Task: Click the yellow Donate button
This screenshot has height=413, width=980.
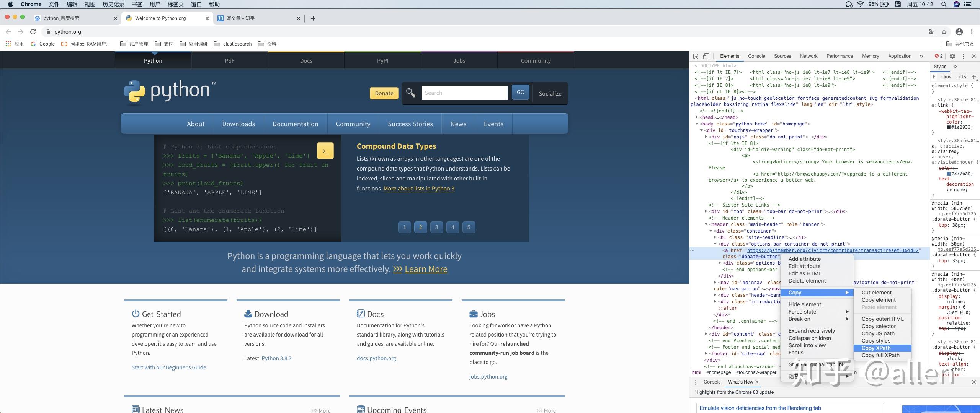Action: coord(384,93)
